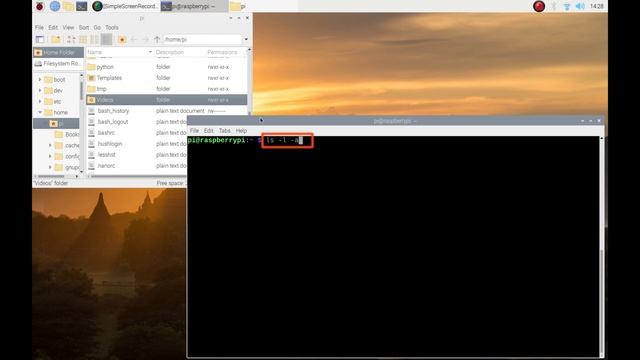Expand the .cache folder in tree

[x=50, y=145]
